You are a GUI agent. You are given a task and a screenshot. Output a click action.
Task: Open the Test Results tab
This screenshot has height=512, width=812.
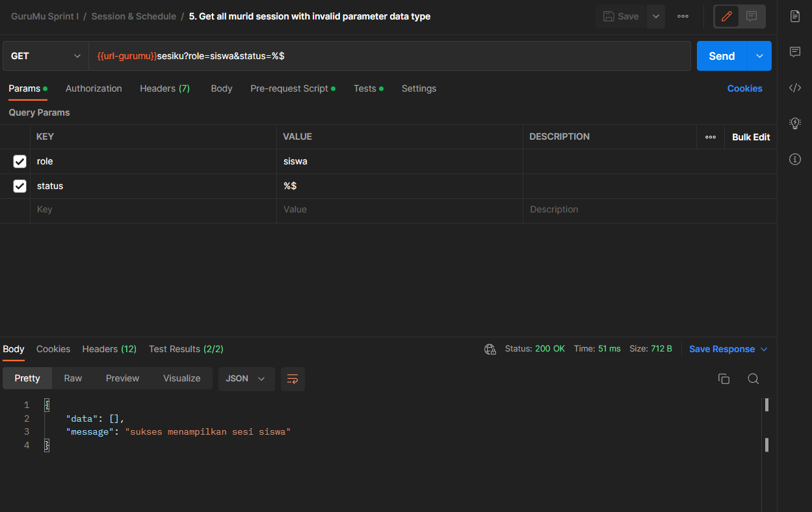point(185,349)
